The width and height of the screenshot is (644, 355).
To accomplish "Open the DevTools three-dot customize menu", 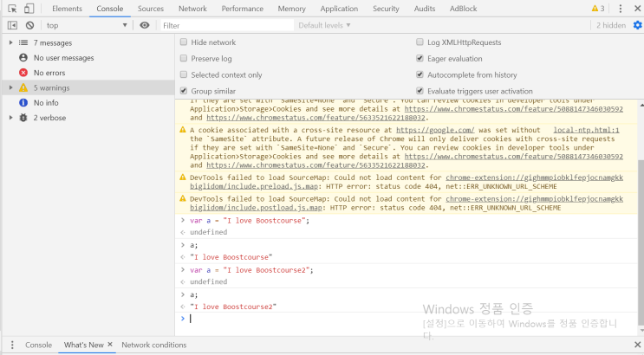I will click(x=621, y=9).
